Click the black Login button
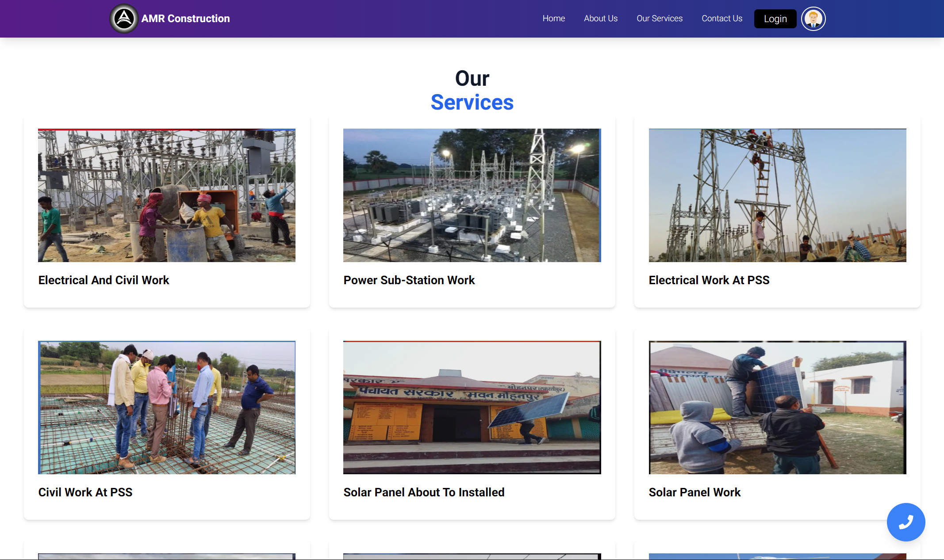This screenshot has width=944, height=560. (775, 19)
